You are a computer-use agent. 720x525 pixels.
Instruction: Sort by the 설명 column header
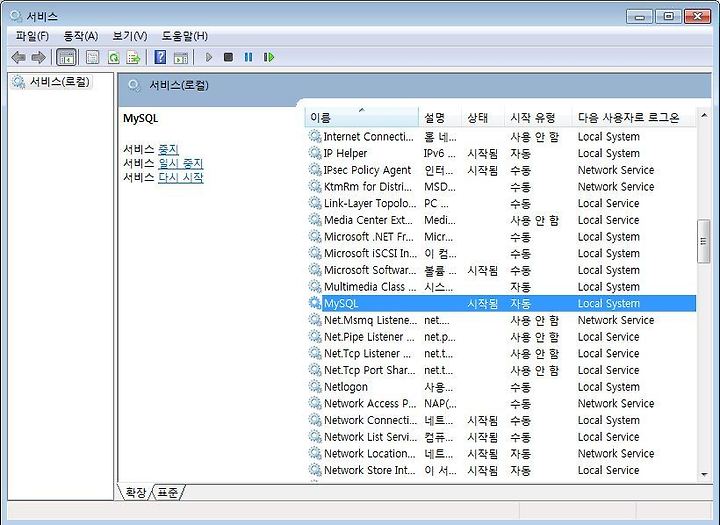coord(439,118)
